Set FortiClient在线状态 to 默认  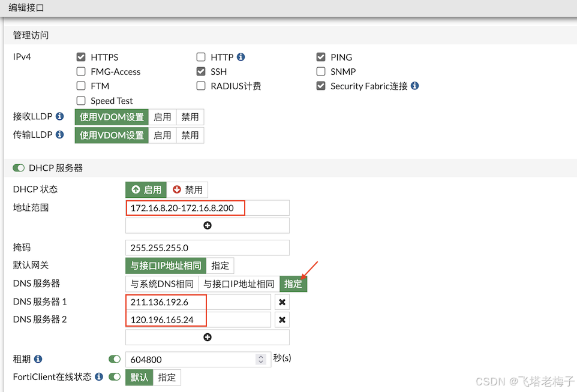tap(139, 377)
